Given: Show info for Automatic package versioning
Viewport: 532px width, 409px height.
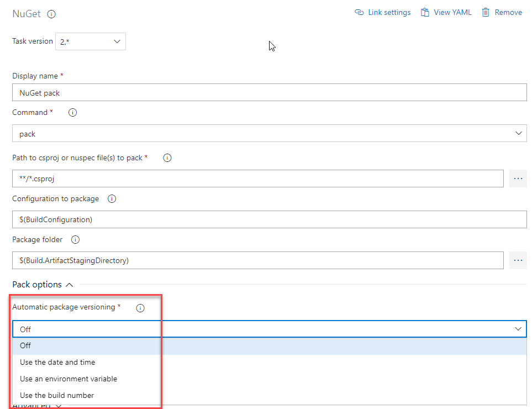Looking at the screenshot, I should click(140, 308).
